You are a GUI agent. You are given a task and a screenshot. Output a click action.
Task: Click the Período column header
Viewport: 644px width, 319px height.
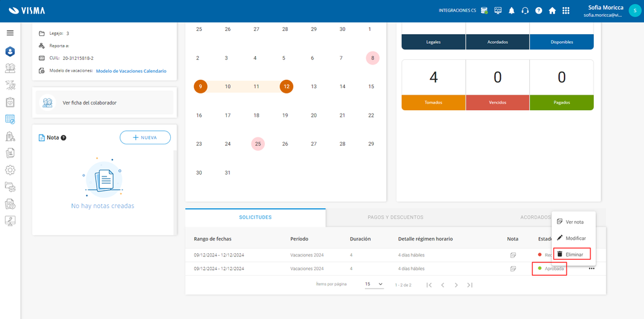point(299,238)
